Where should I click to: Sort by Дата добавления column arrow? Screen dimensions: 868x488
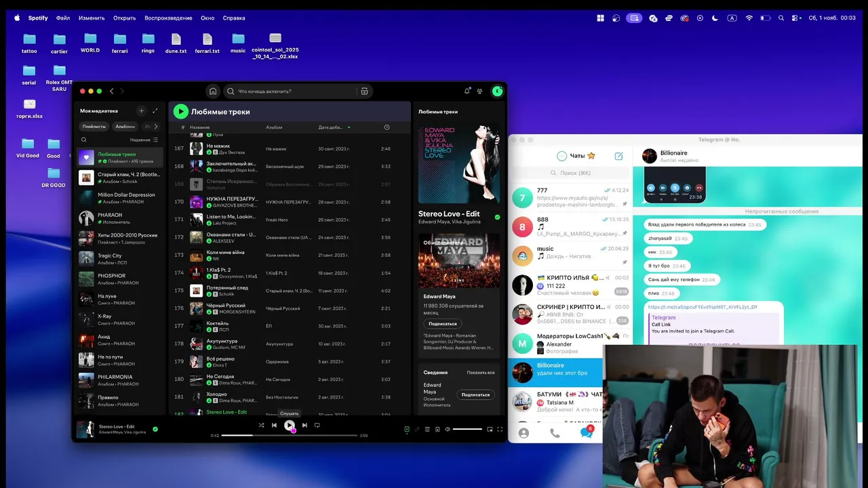(349, 127)
